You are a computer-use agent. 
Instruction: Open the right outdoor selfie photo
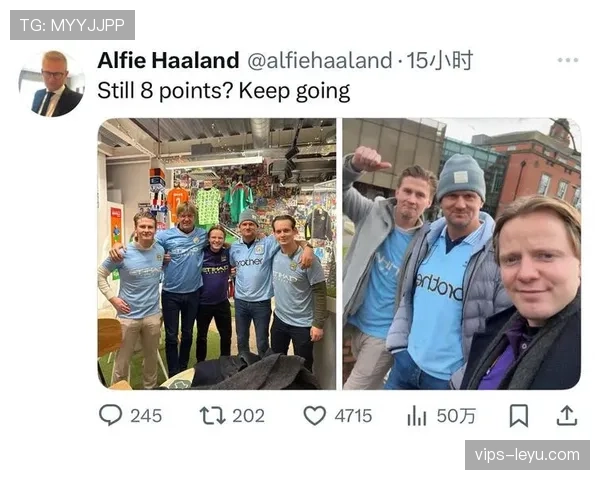(461, 253)
